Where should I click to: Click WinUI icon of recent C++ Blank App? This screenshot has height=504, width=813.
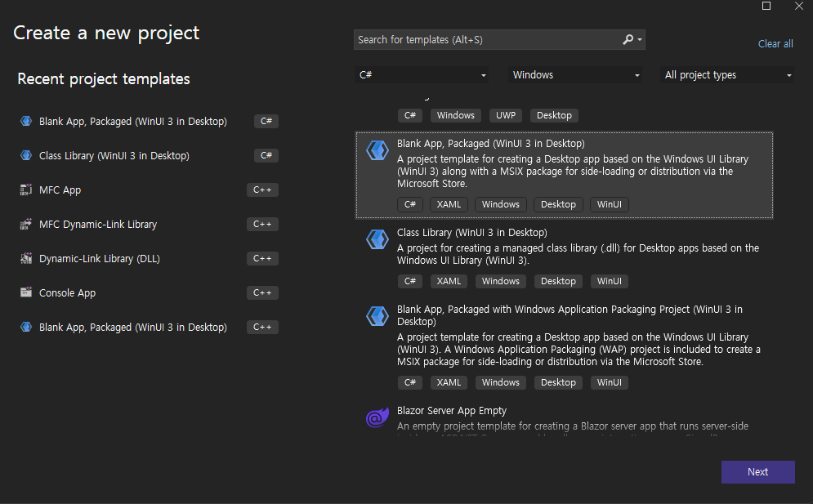pos(26,327)
